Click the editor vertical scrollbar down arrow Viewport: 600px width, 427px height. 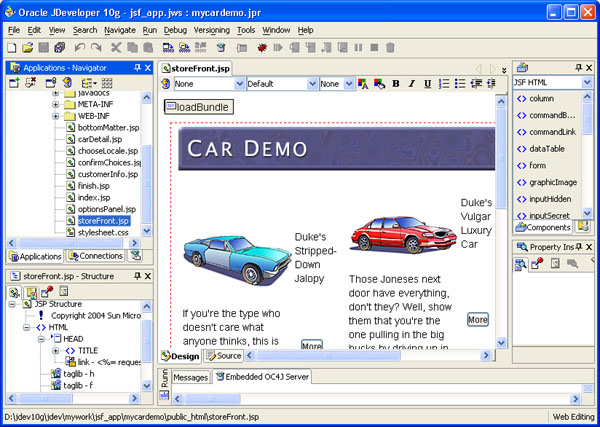tap(501, 343)
